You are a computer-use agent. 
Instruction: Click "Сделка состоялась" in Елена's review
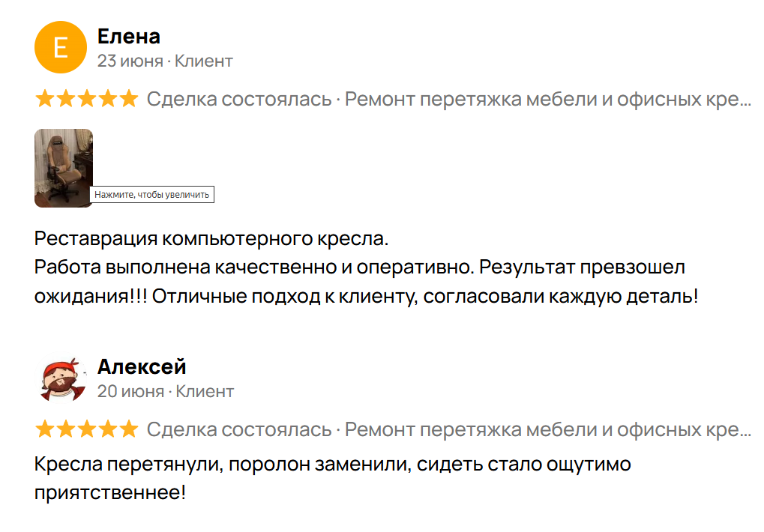[239, 99]
